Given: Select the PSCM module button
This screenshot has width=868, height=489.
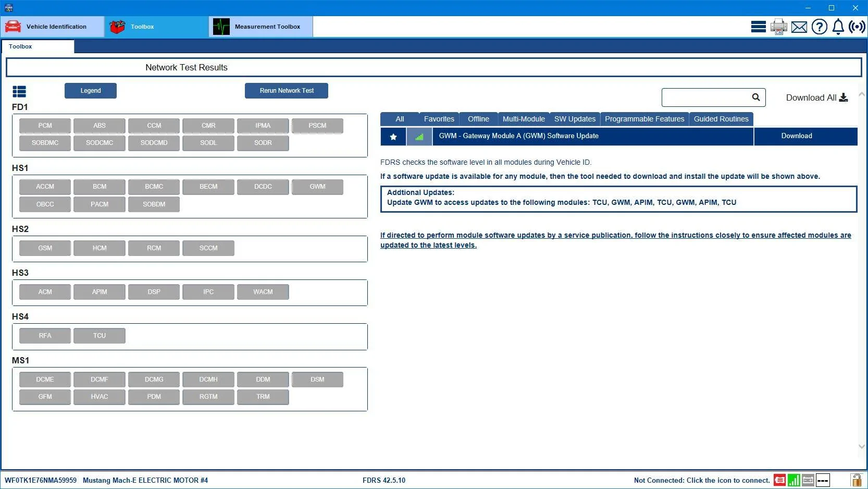Looking at the screenshot, I should [x=317, y=126].
